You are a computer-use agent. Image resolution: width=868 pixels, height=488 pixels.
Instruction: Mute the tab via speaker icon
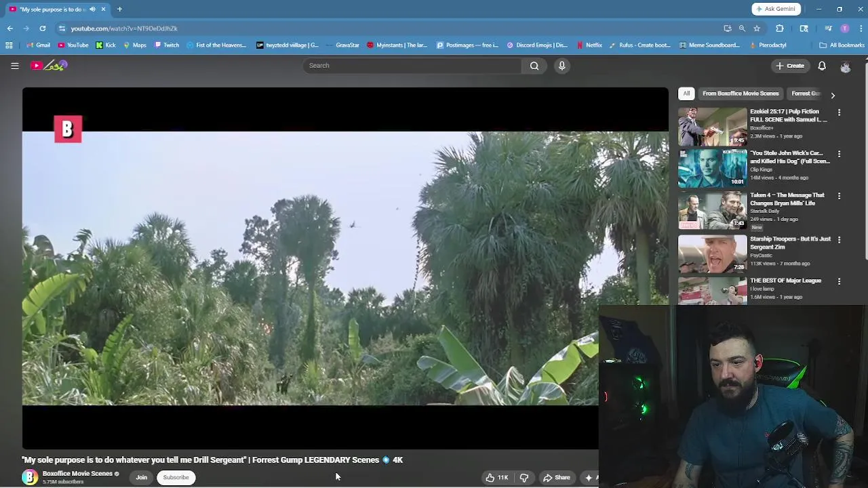tap(92, 9)
